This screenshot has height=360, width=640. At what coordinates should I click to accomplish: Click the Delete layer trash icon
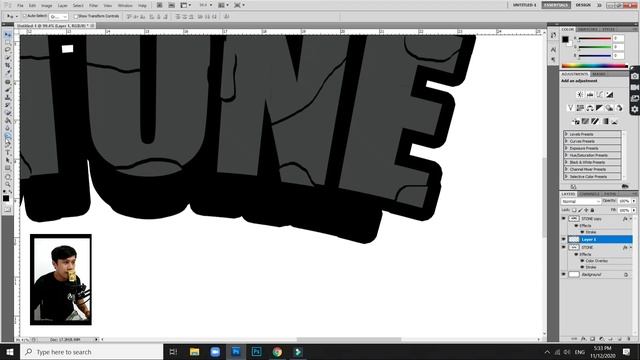point(628,339)
